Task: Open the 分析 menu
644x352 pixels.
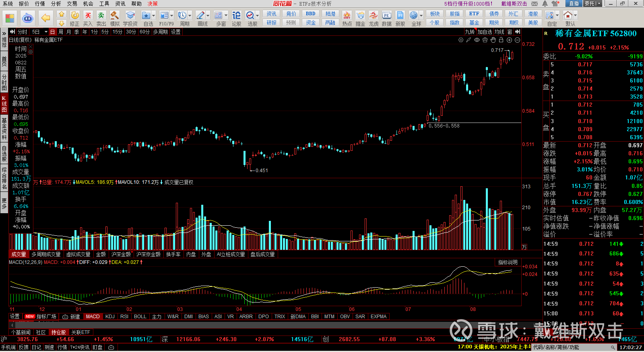Action: click(x=56, y=4)
